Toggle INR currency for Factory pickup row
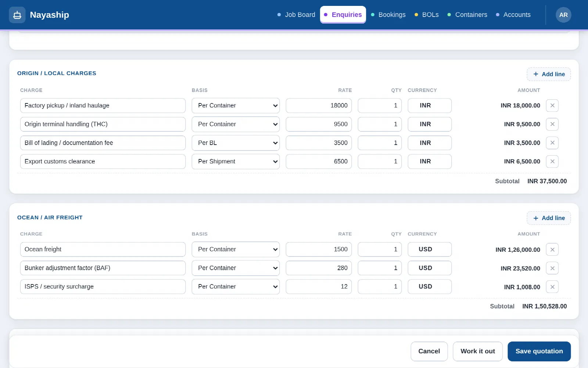 coord(430,106)
